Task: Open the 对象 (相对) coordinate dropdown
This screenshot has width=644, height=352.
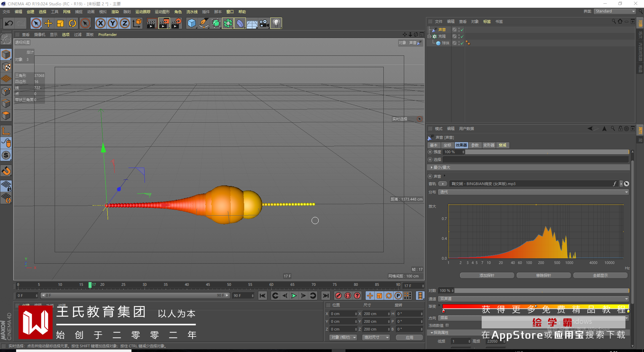Action: 343,337
